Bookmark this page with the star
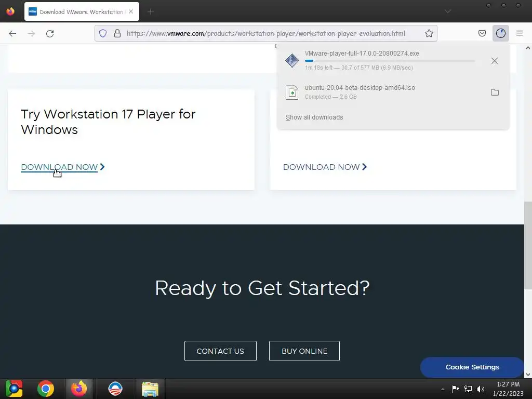This screenshot has width=532, height=399. [x=429, y=33]
